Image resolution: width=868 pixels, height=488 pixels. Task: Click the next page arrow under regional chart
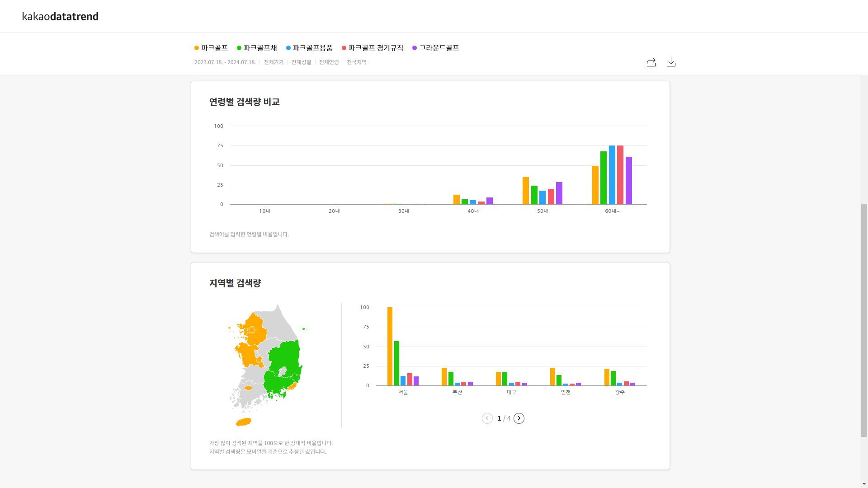pos(519,418)
